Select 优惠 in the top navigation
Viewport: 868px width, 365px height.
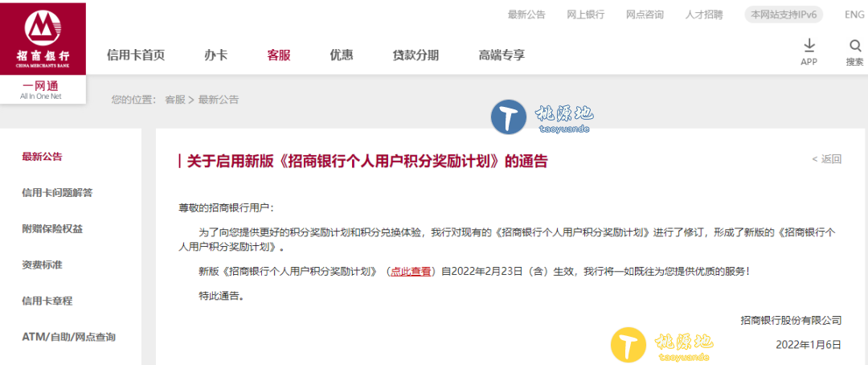342,55
